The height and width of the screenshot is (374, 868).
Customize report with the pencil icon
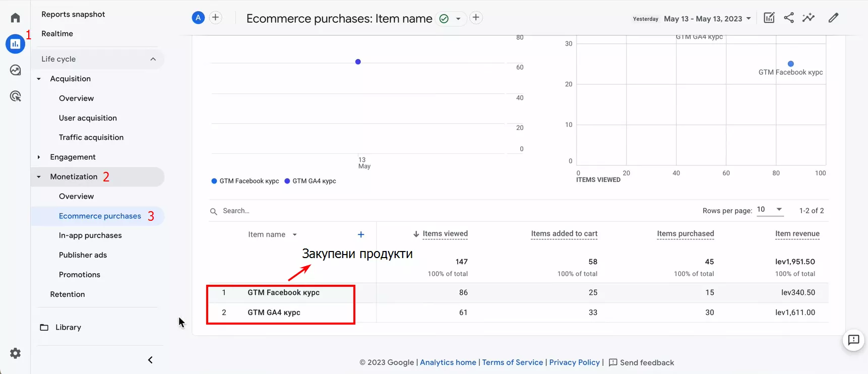834,18
